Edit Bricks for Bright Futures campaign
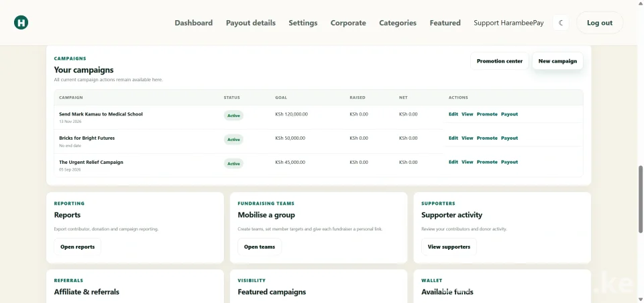The height and width of the screenshot is (303, 644). pyautogui.click(x=453, y=138)
